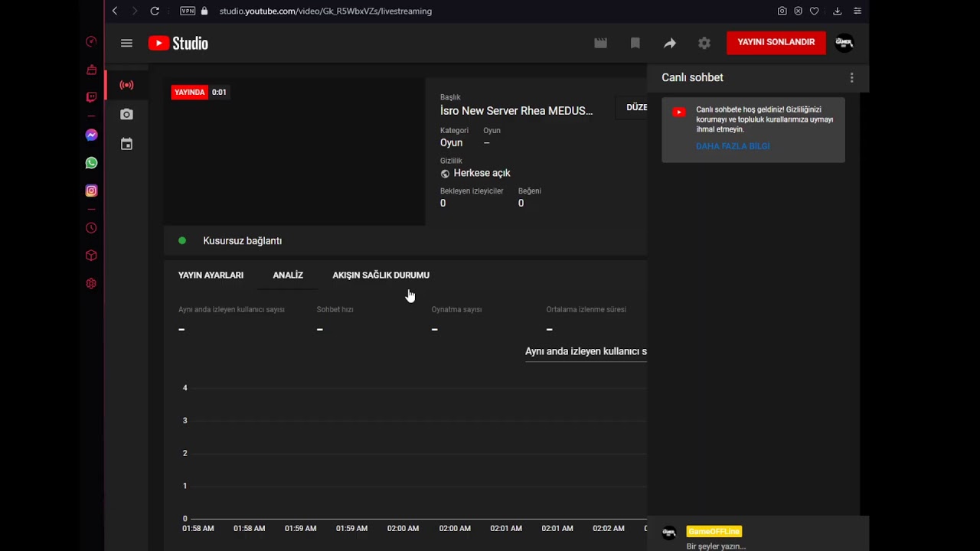Open YouTube Studio settings gear in header

click(704, 43)
